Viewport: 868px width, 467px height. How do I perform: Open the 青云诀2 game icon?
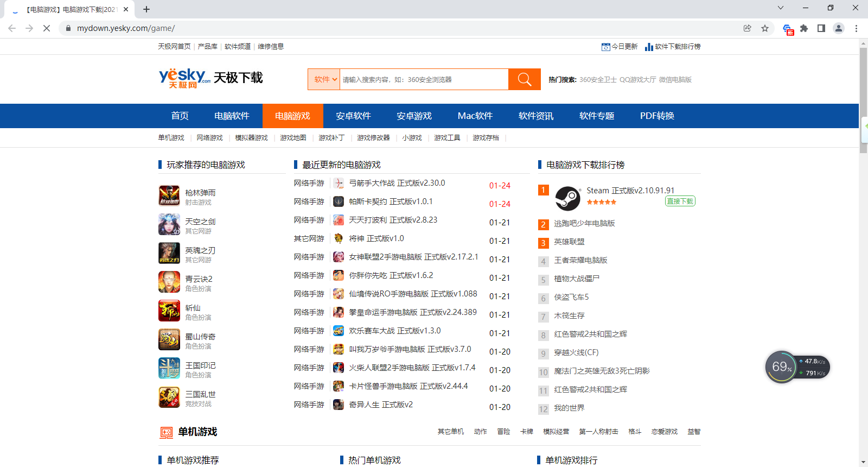169,282
